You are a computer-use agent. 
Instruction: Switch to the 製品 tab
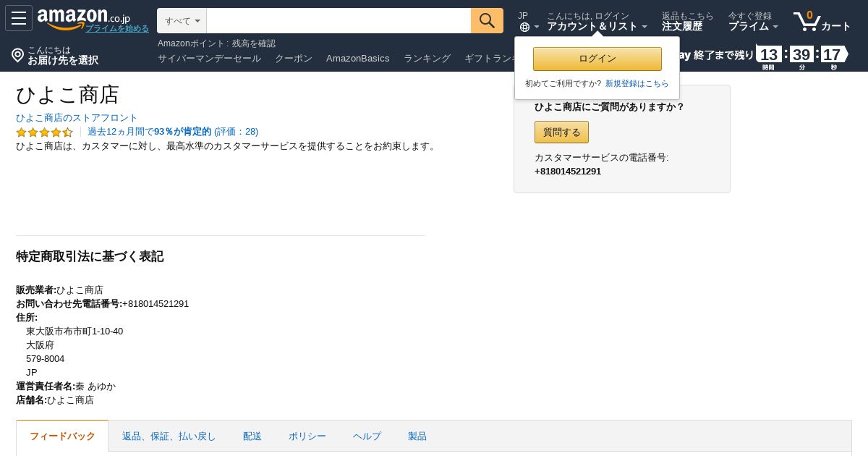click(x=417, y=436)
